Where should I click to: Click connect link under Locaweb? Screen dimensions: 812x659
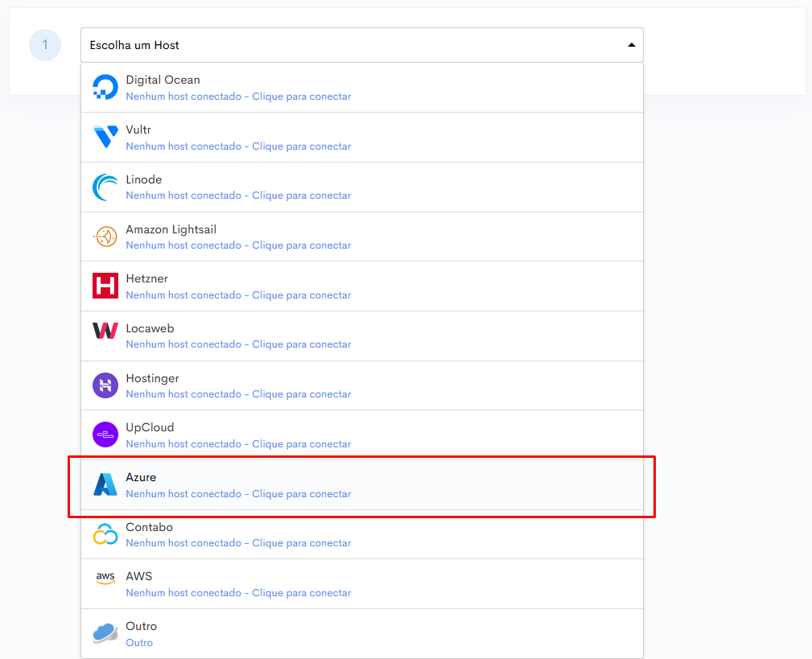click(238, 344)
